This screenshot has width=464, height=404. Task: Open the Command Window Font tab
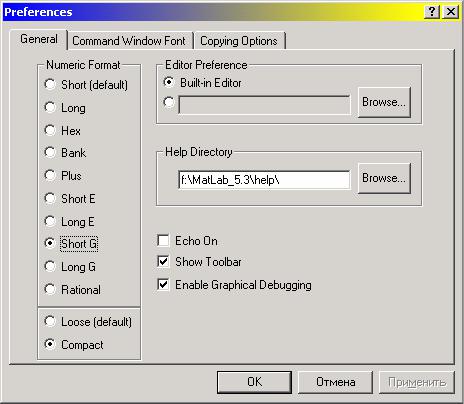tap(129, 41)
